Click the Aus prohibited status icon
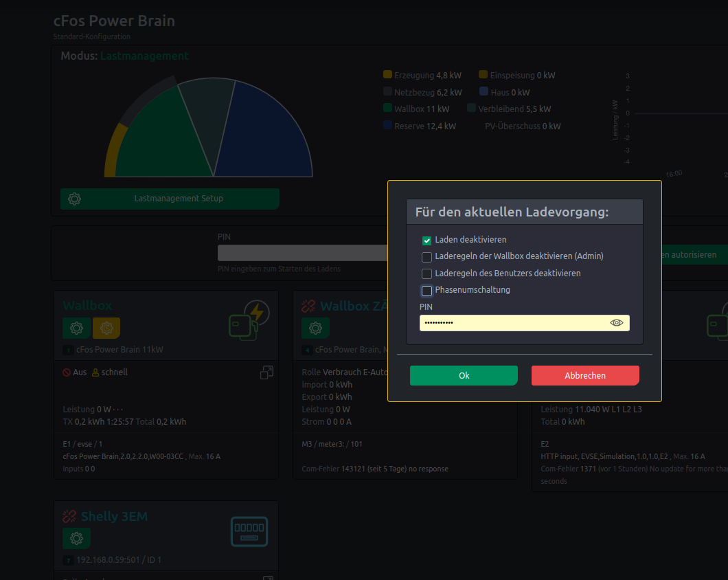This screenshot has height=580, width=728. (x=67, y=372)
